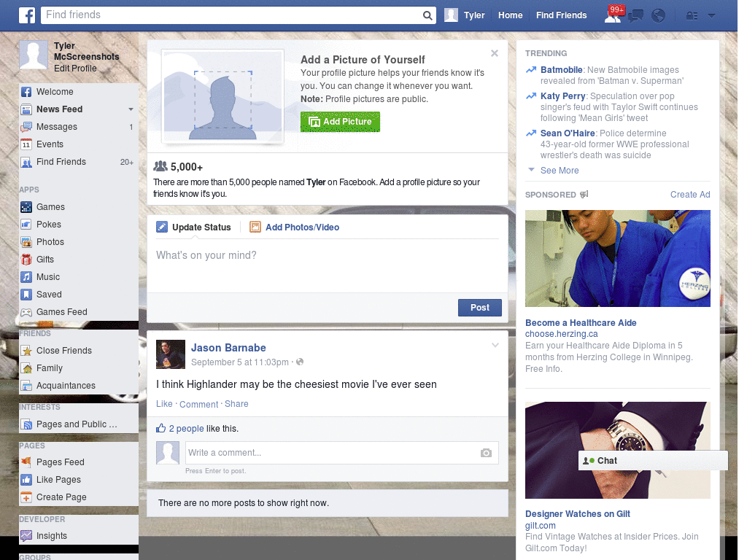This screenshot has height=560, width=747.
Task: Open Like Pages thumbs-up icon
Action: 26,480
